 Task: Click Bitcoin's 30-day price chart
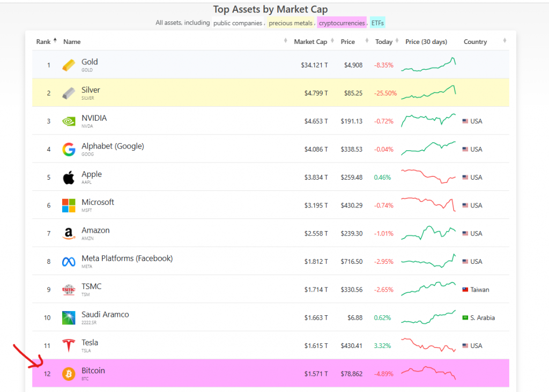428,374
